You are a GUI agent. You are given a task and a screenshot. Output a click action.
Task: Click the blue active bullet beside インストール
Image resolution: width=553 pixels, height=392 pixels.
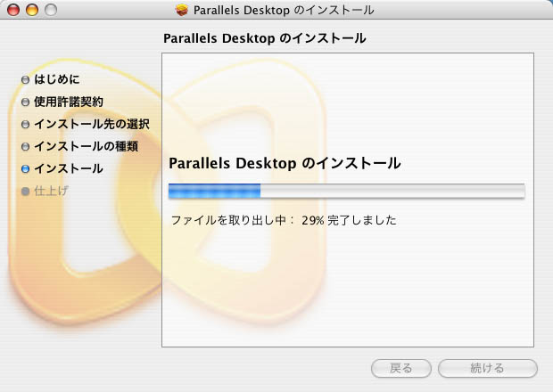click(26, 168)
